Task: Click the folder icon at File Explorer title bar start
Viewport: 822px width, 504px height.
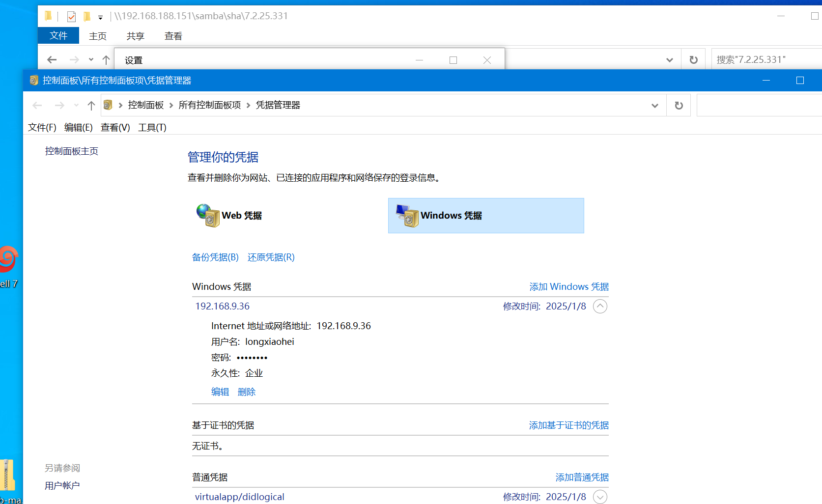Action: 48,16
